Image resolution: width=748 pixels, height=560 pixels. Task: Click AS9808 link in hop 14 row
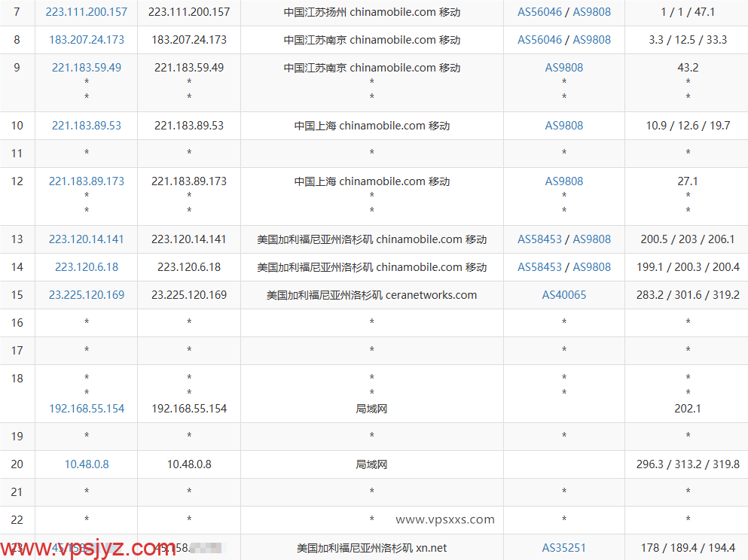pos(591,267)
